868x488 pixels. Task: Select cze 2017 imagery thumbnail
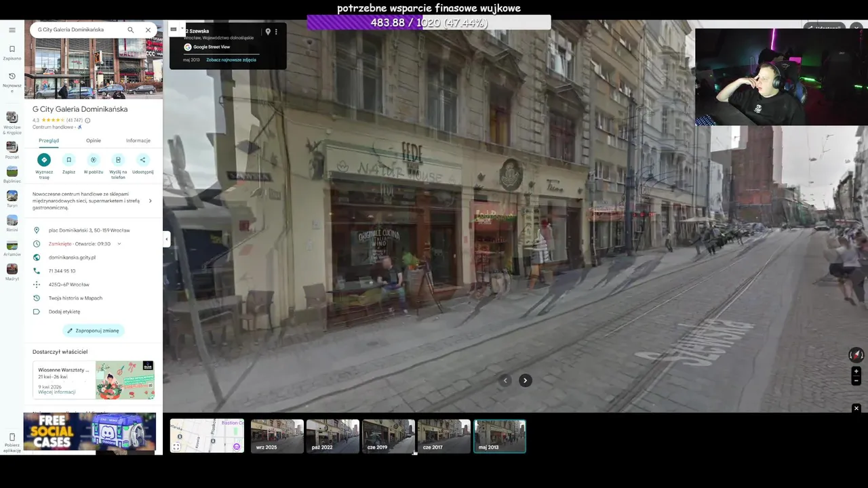coord(444,436)
